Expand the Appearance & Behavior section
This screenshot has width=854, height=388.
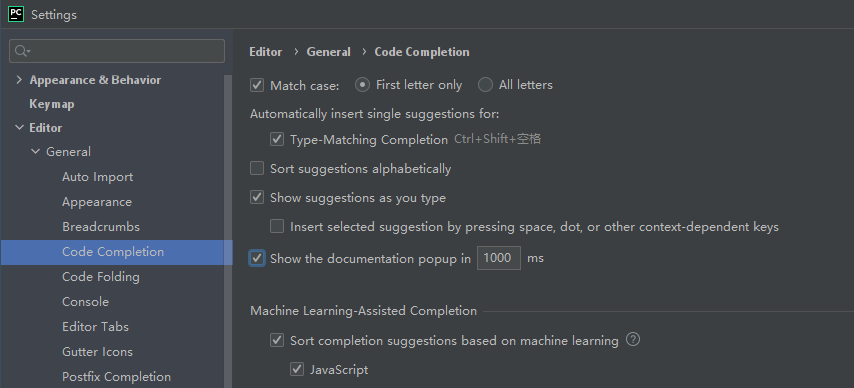coord(20,80)
